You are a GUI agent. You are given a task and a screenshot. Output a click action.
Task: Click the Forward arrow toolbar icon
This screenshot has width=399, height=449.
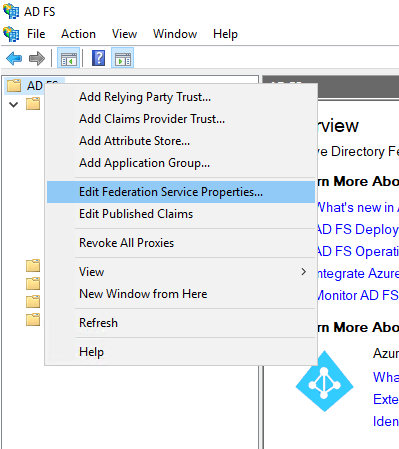37,59
